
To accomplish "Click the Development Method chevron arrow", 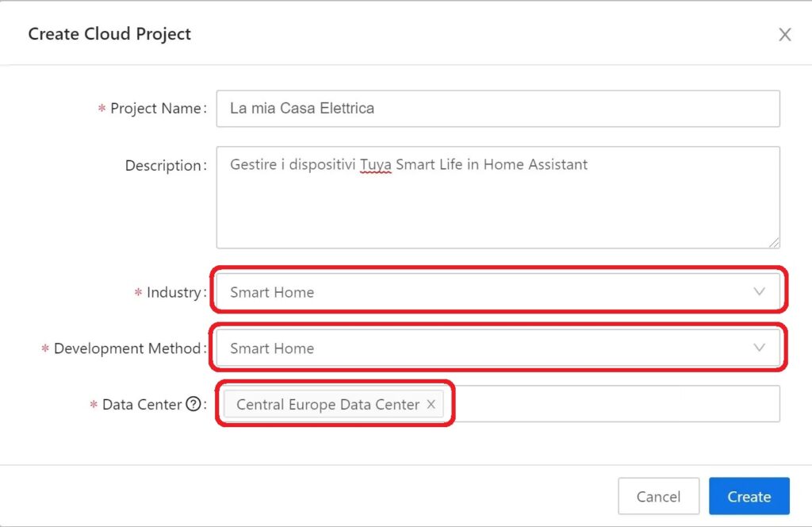I will click(759, 348).
